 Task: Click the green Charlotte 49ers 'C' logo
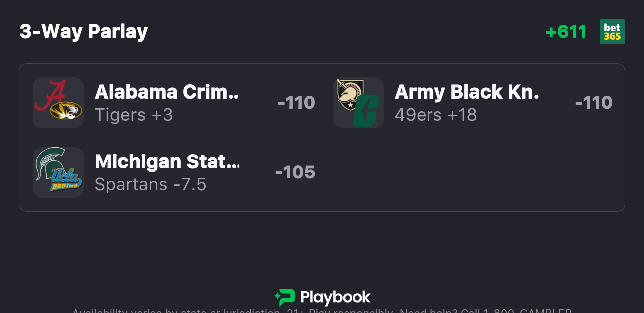click(x=367, y=110)
